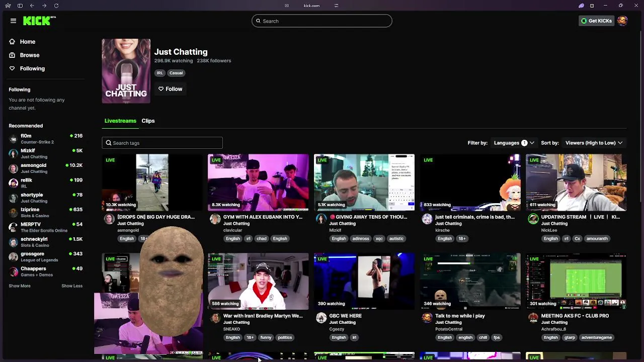Click the Home house icon in sidebar
644x362 pixels.
pos(12,42)
